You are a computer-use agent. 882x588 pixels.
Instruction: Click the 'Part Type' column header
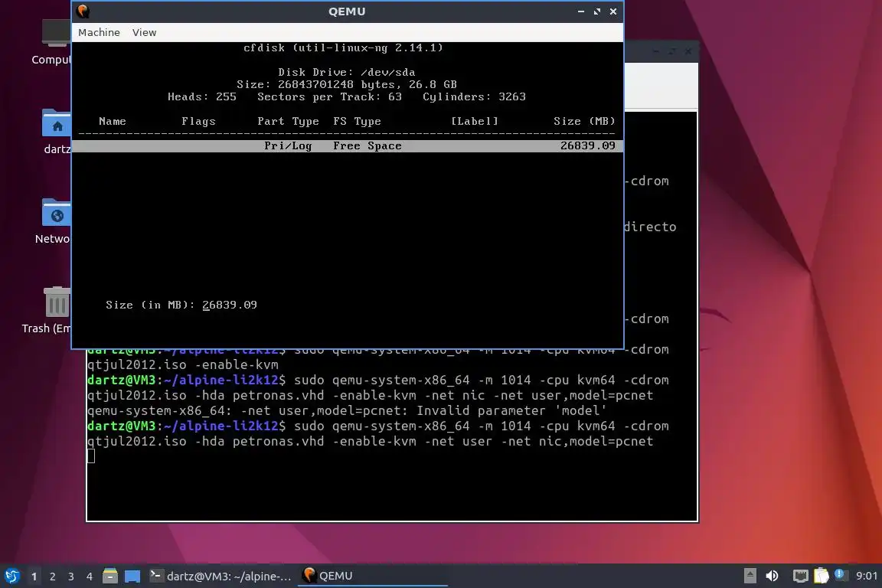[288, 121]
